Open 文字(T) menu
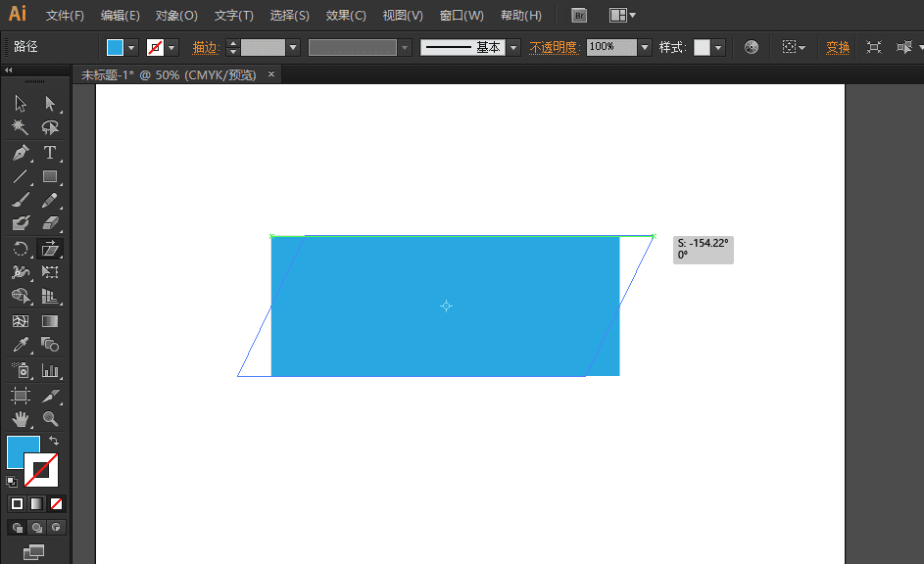 click(234, 16)
